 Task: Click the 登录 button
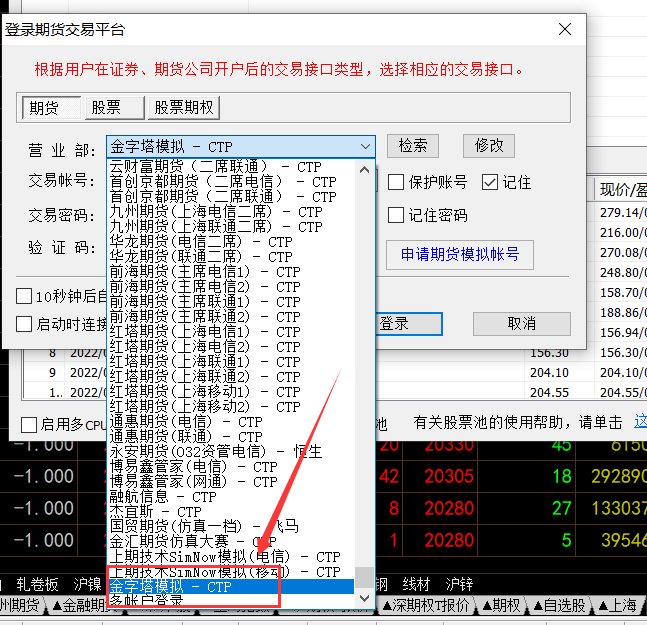pos(409,324)
